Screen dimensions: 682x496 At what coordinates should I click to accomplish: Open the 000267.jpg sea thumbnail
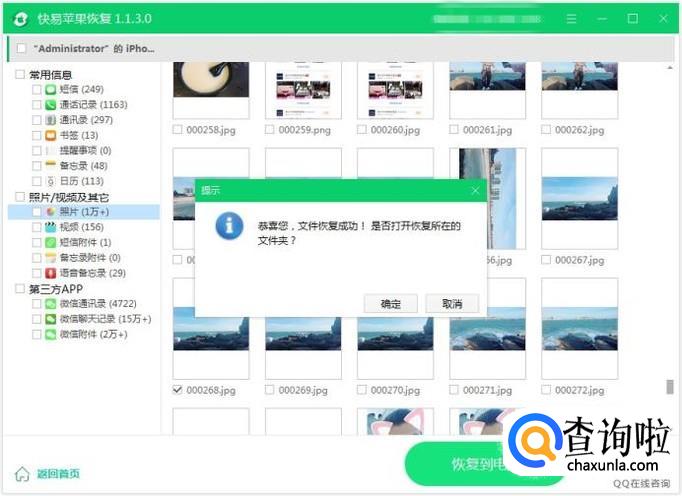click(579, 198)
